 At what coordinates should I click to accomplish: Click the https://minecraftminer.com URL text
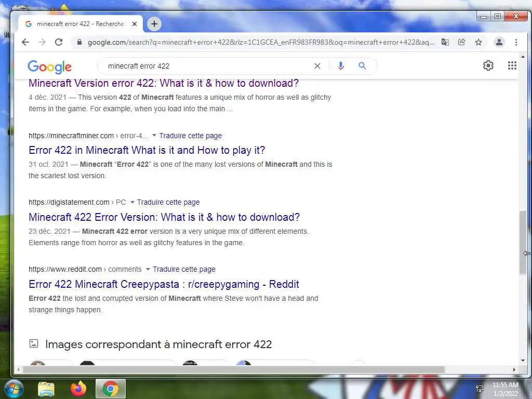(71, 136)
